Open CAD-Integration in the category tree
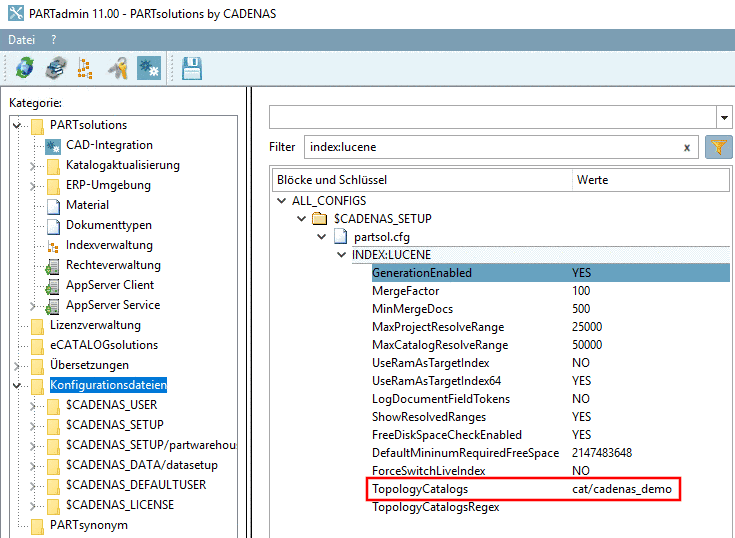 click(x=108, y=145)
